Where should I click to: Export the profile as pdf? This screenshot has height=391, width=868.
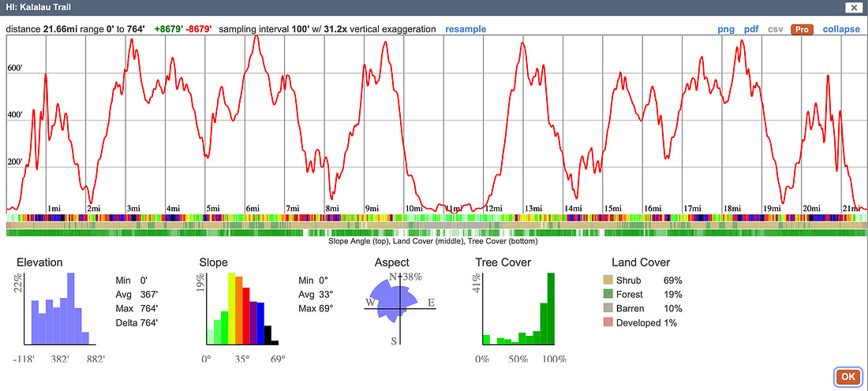(x=751, y=28)
